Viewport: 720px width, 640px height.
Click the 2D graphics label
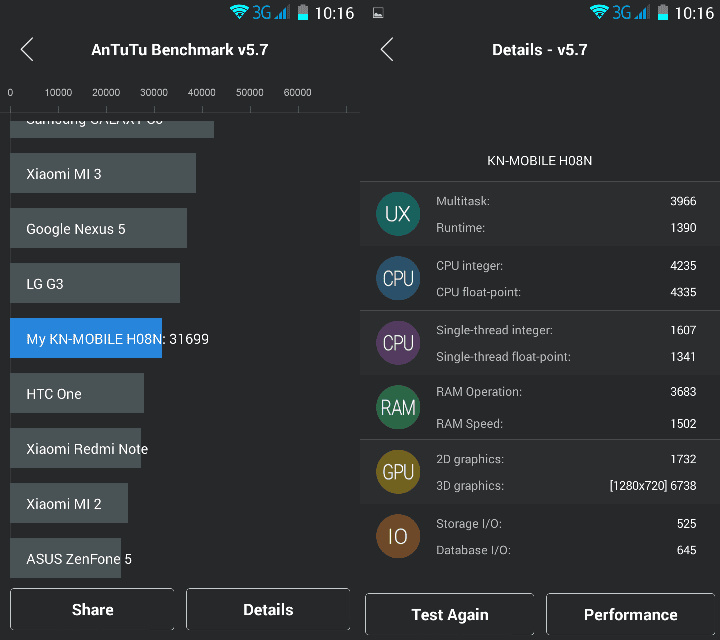(x=470, y=459)
